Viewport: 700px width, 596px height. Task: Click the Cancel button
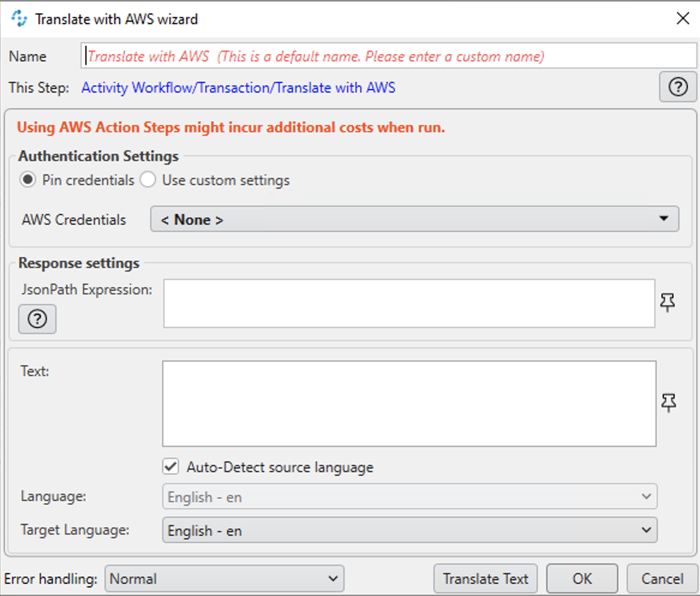662,579
